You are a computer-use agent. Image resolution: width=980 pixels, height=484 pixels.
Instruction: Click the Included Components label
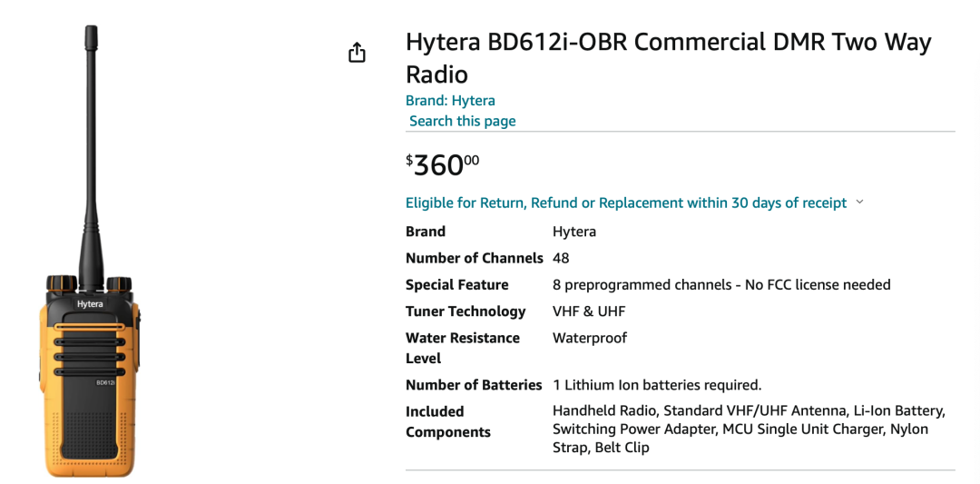pyautogui.click(x=448, y=421)
